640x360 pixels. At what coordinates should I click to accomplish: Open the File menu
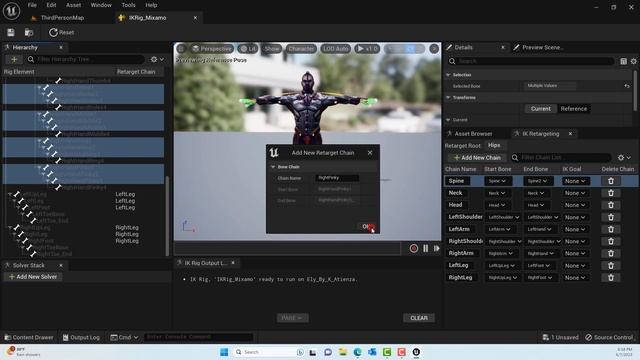32,5
